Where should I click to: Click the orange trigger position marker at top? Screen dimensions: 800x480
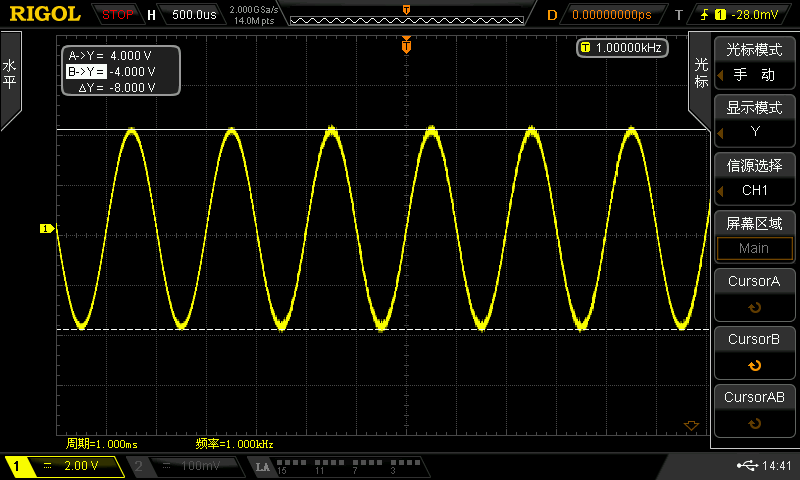[406, 45]
